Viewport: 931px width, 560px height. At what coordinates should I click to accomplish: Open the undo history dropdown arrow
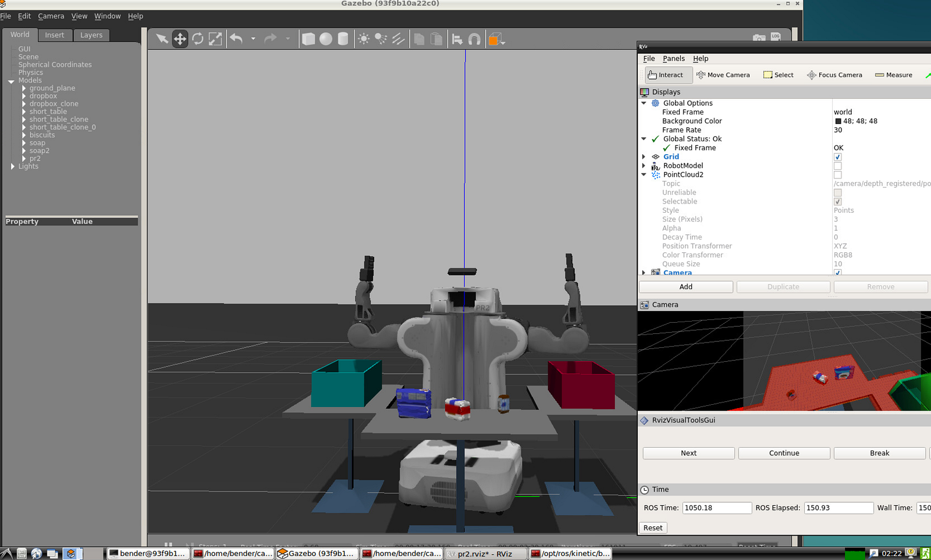coord(253,39)
